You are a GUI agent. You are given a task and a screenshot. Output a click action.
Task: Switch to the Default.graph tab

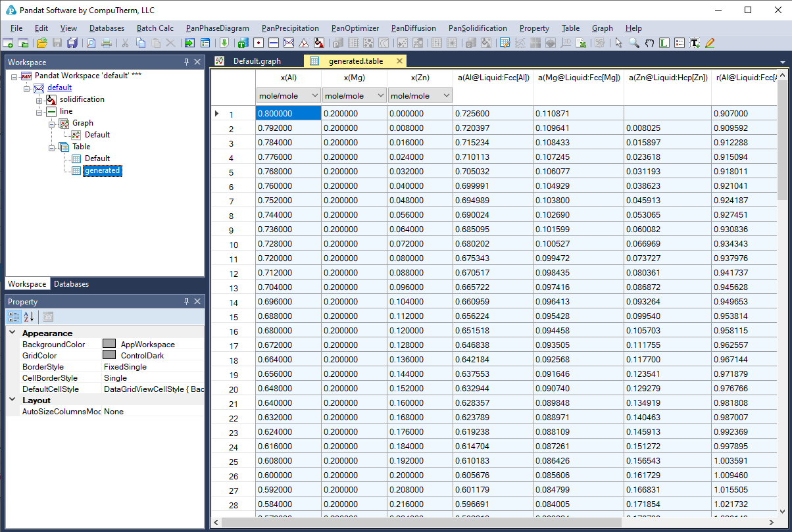pyautogui.click(x=257, y=61)
